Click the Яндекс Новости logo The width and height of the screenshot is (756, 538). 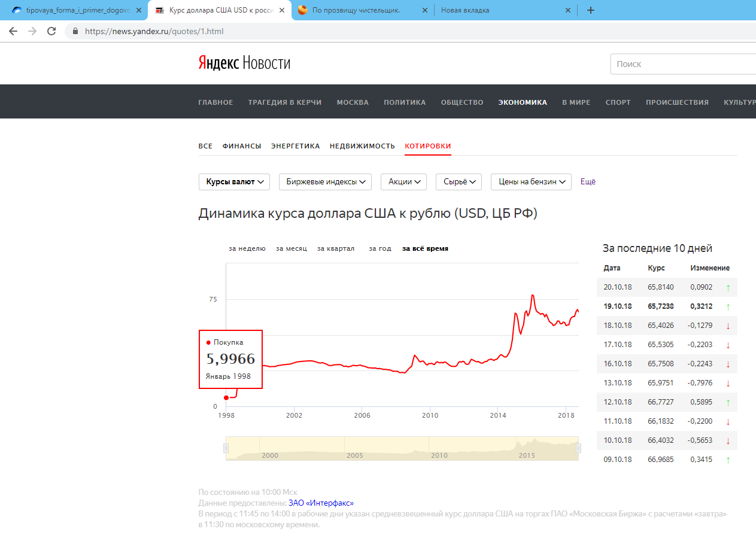pos(244,63)
